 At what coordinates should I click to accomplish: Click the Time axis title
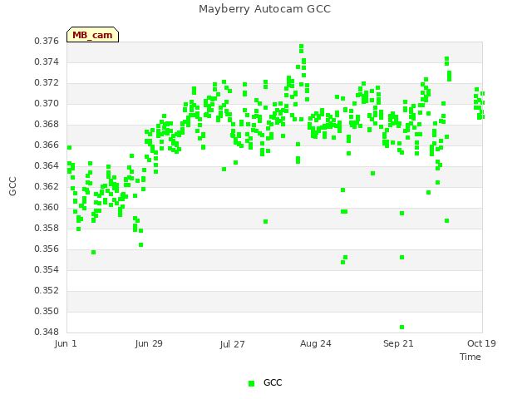(470, 357)
